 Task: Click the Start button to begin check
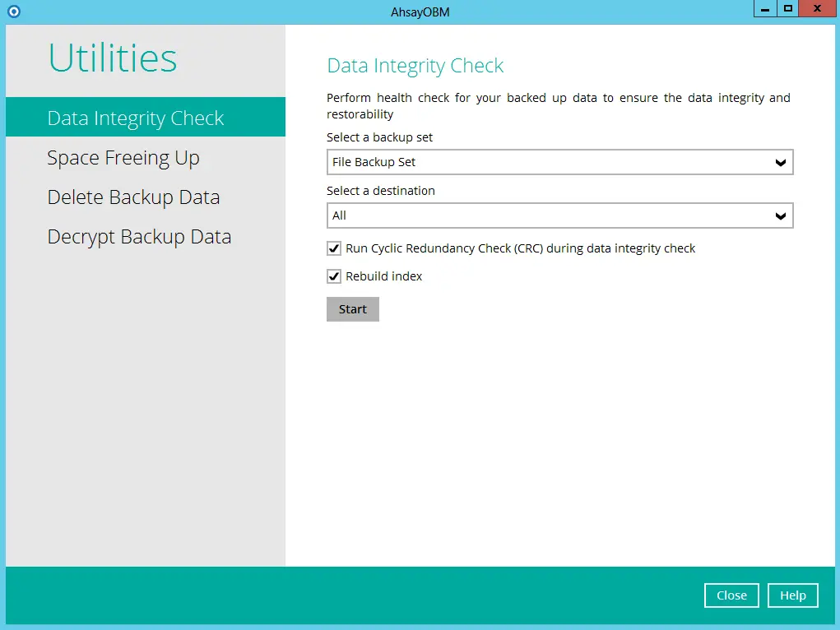352,308
